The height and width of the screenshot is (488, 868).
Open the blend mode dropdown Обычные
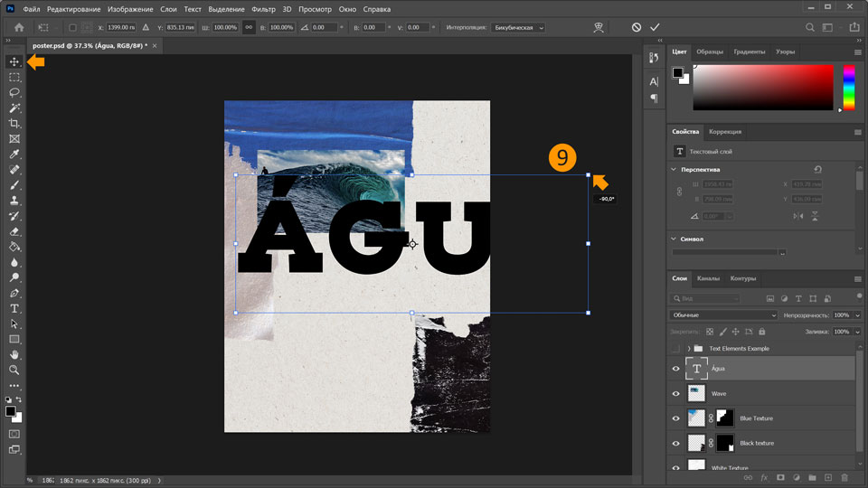coord(723,314)
